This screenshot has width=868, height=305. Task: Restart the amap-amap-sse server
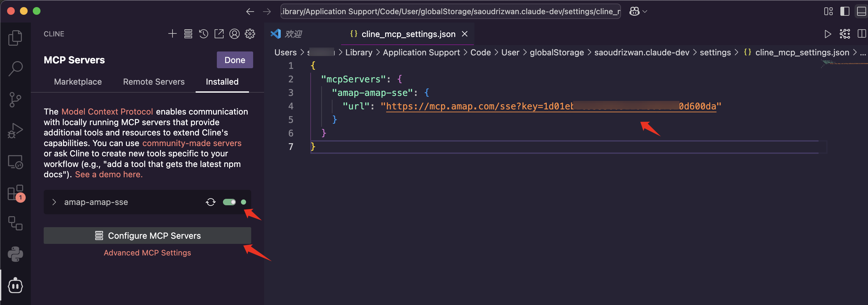coord(211,202)
